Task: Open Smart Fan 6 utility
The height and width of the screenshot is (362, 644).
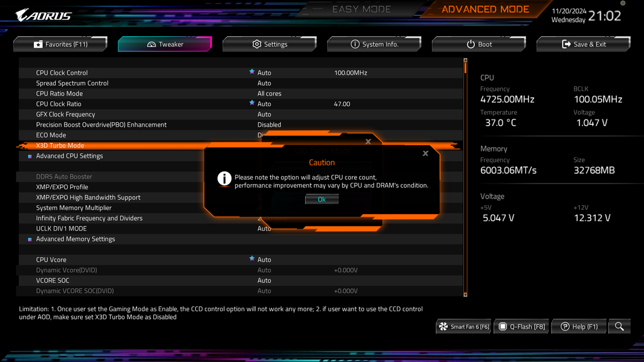Action: click(x=464, y=327)
